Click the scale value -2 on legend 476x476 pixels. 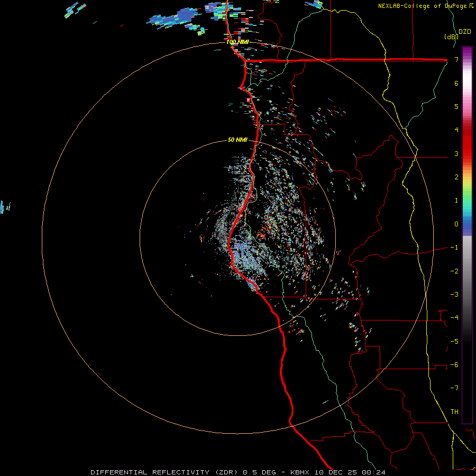(x=454, y=271)
